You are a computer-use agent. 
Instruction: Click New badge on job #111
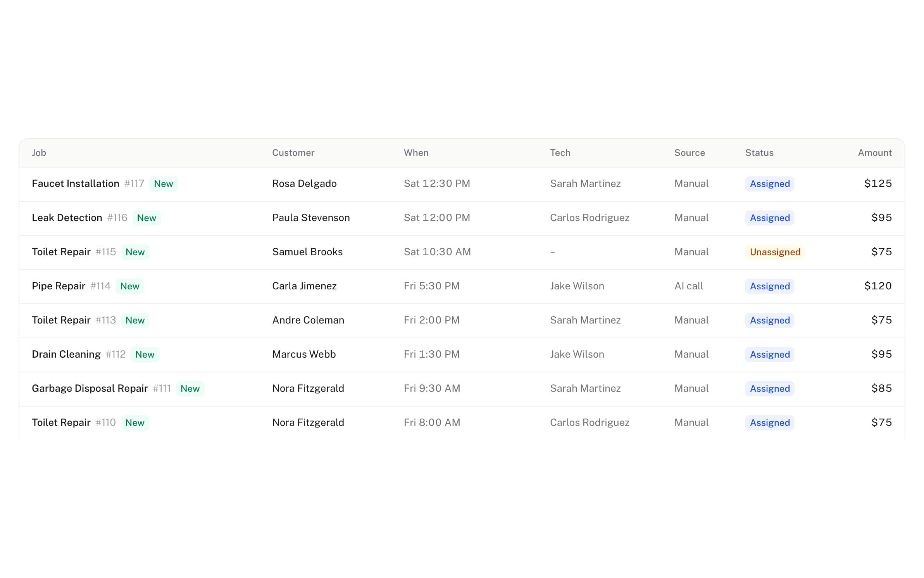click(190, 389)
